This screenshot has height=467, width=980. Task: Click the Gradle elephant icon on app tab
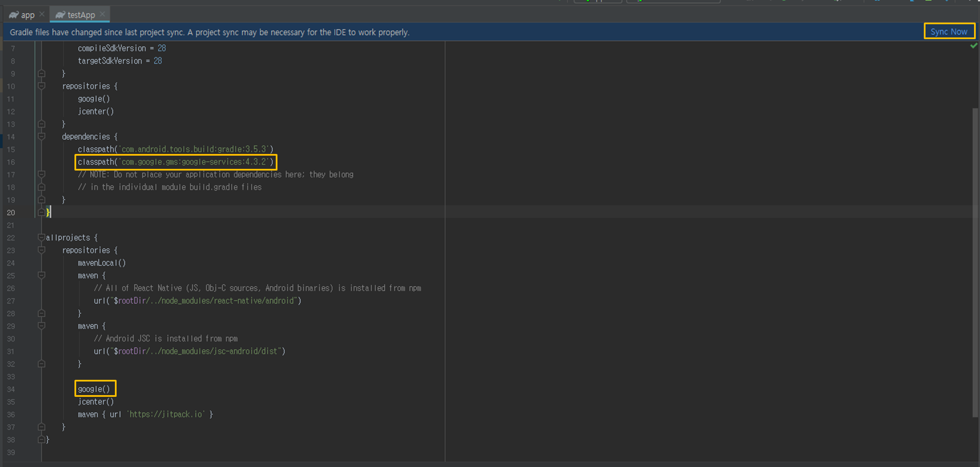point(14,15)
